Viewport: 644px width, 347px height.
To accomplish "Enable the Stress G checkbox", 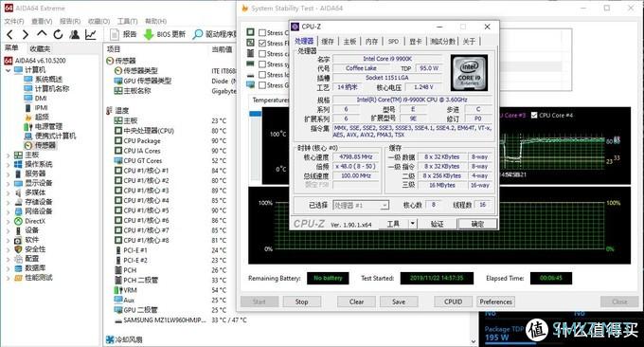I will click(x=262, y=85).
